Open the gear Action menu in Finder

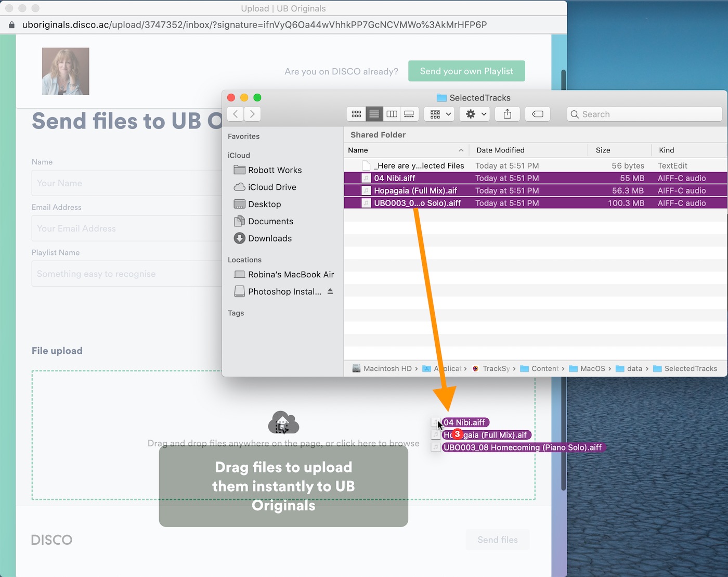click(x=475, y=114)
